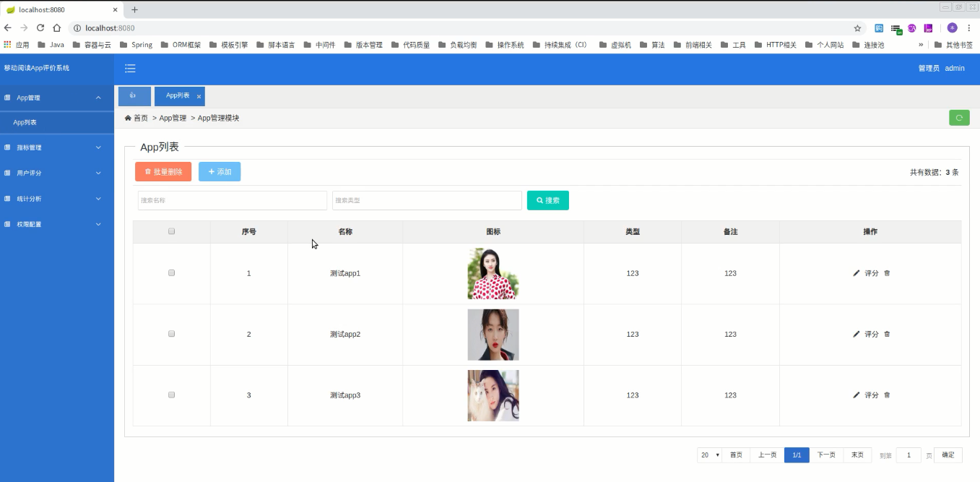Delete 测试app1 using trash icon
The height and width of the screenshot is (482, 980).
pos(887,273)
